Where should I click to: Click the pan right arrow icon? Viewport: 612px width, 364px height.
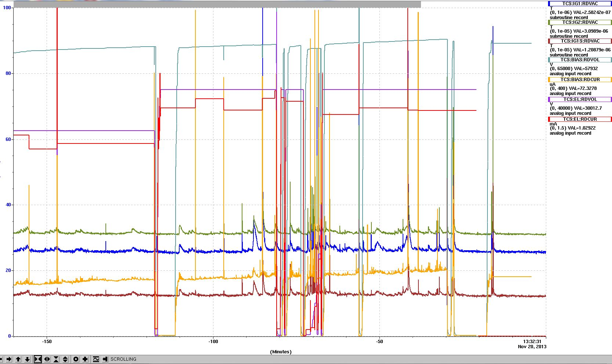(9, 359)
